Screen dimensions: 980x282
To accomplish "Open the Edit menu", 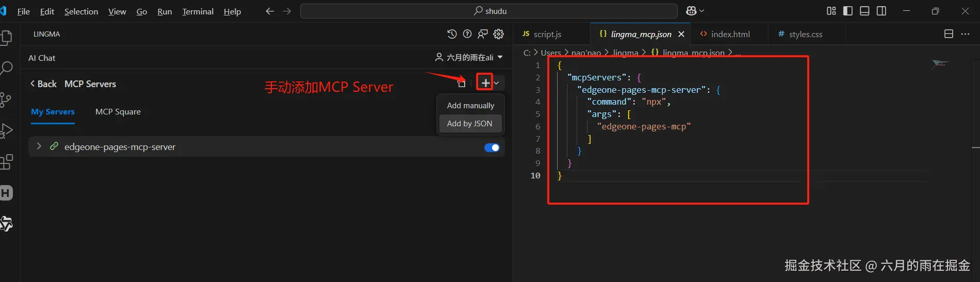I will (47, 11).
